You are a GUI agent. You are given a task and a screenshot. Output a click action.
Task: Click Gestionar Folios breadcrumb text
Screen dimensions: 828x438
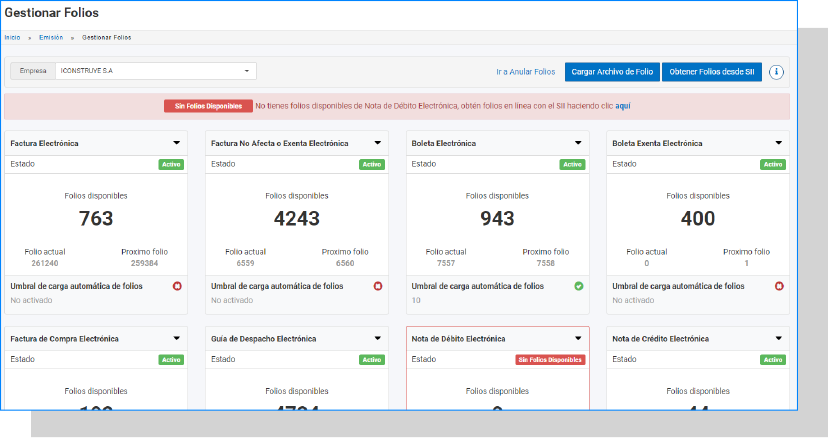click(x=107, y=38)
